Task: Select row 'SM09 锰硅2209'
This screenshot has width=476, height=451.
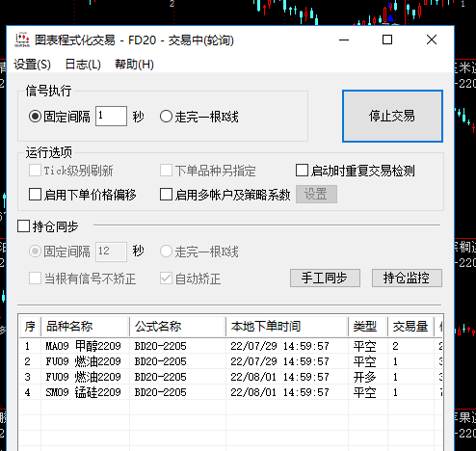Action: coord(231,392)
